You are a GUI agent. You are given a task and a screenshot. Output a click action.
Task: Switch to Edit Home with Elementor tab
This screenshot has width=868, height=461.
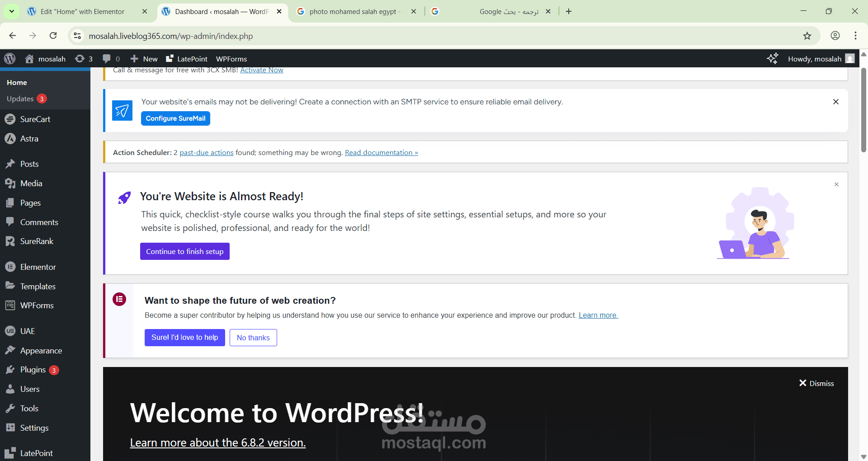82,12
